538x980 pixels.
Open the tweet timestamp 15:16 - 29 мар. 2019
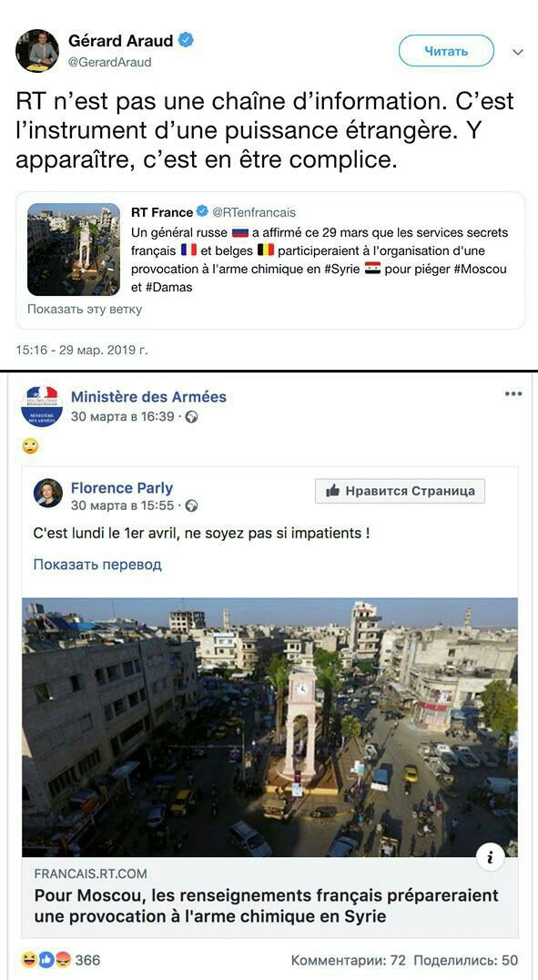(82, 350)
